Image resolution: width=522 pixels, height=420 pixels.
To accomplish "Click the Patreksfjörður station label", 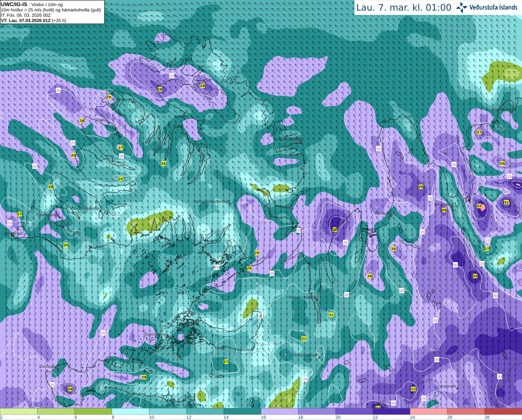I will [x=47, y=214].
